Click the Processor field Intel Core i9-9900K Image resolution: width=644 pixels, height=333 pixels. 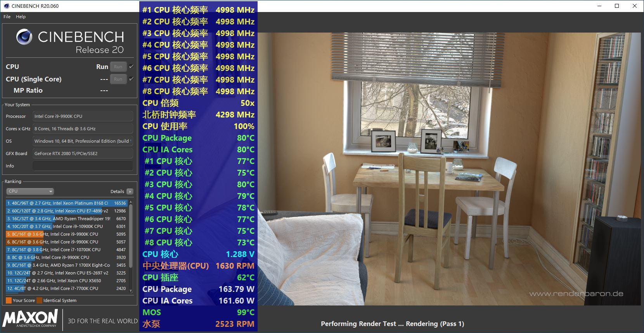pos(83,116)
